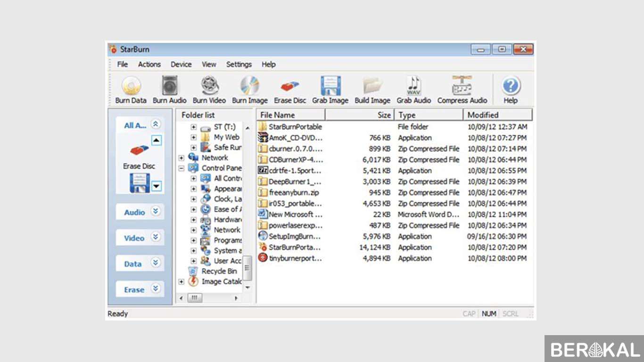
Task: Collapse the Control Panel tree node
Action: pos(182,168)
